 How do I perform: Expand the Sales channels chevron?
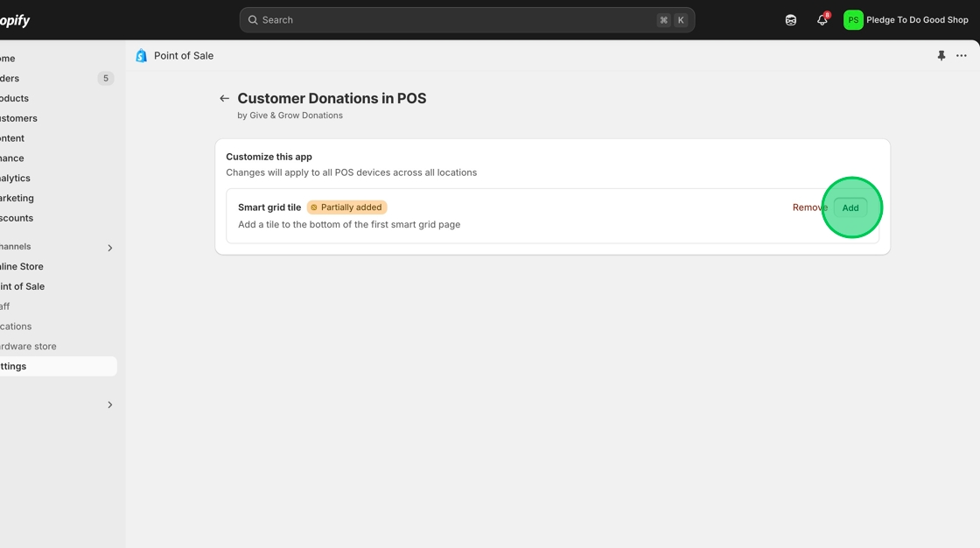pyautogui.click(x=110, y=248)
